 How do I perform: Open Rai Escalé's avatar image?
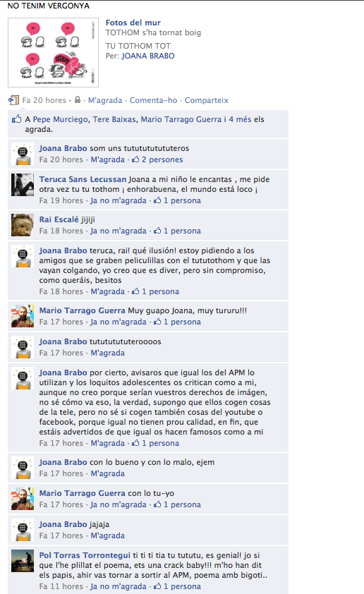click(x=23, y=225)
